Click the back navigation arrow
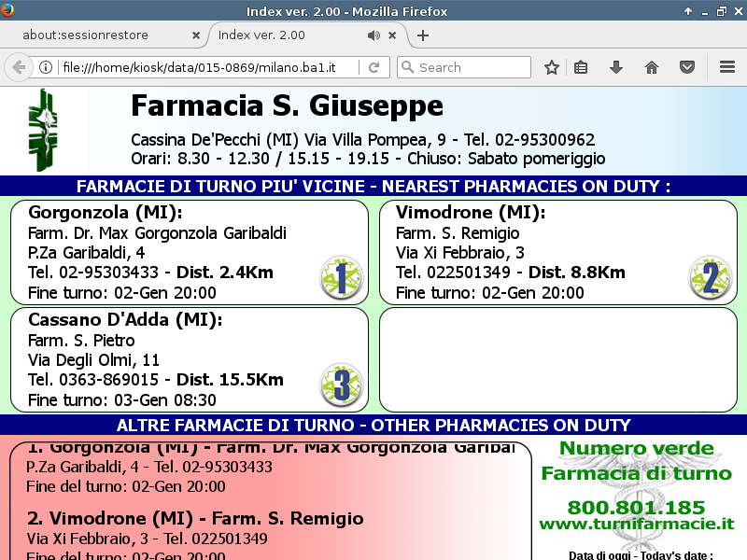Image resolution: width=747 pixels, height=560 pixels. point(19,67)
